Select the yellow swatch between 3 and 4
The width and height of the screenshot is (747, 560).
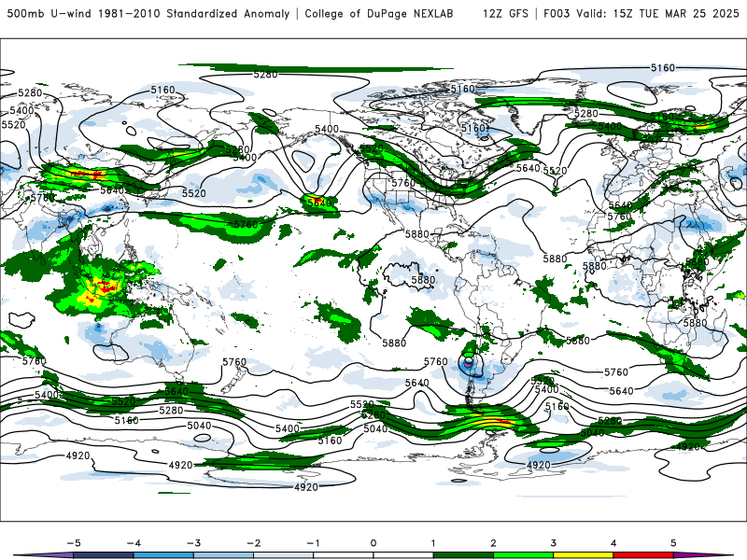tap(584, 555)
